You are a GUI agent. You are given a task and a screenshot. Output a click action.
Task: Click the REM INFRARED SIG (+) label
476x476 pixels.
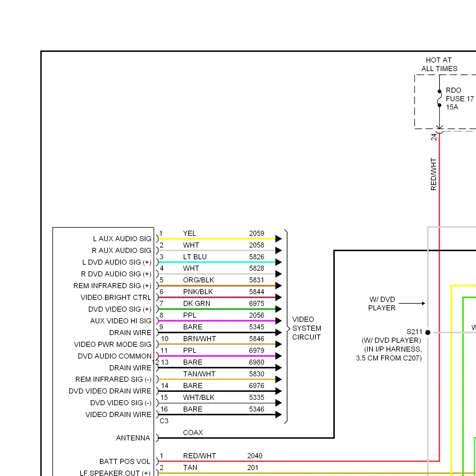pyautogui.click(x=112, y=286)
